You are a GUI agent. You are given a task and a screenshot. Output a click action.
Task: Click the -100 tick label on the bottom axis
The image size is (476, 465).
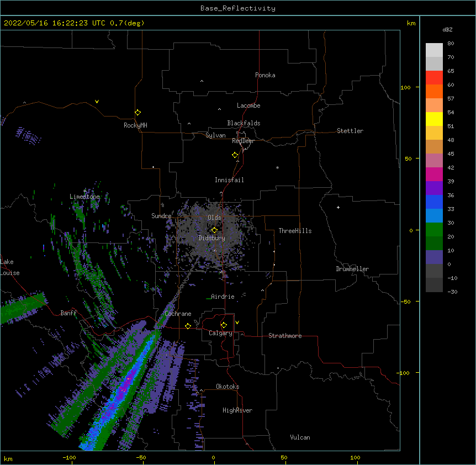70,458
